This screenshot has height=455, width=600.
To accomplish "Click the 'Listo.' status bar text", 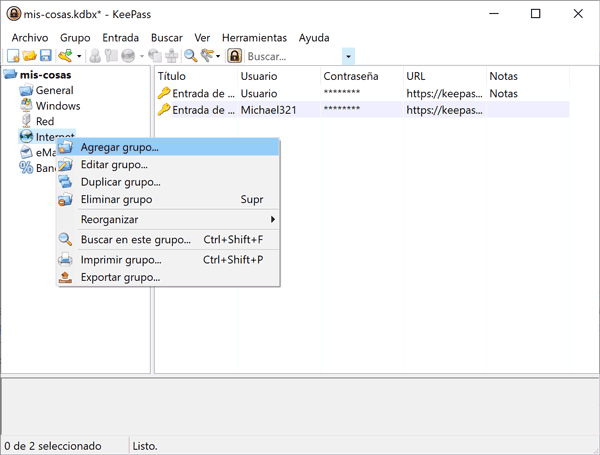I will [145, 446].
